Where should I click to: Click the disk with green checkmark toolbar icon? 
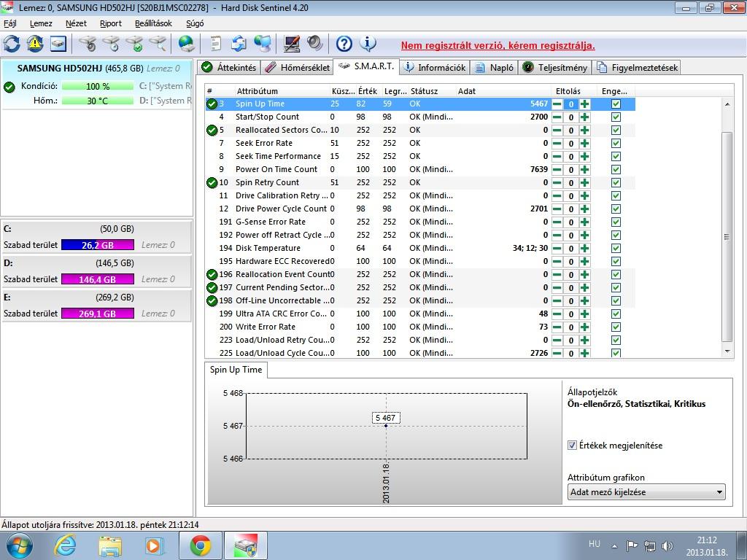pos(134,44)
